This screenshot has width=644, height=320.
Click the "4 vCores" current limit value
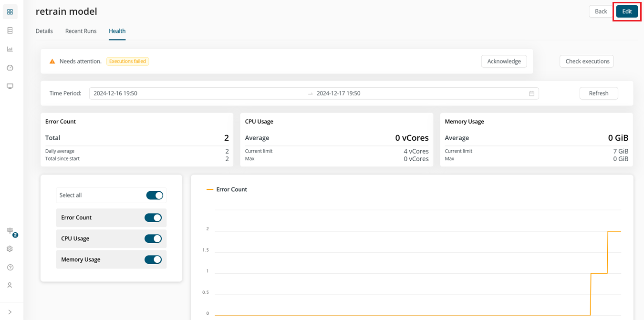click(x=416, y=151)
